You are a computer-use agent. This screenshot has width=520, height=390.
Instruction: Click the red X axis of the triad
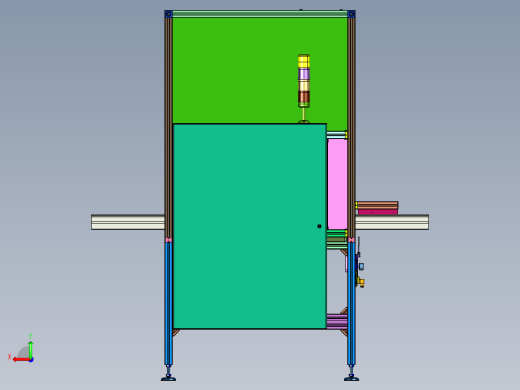(21, 359)
